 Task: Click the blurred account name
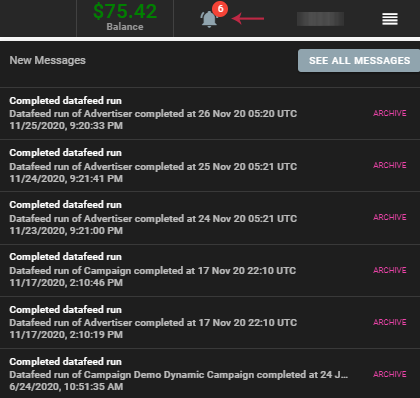(x=320, y=19)
